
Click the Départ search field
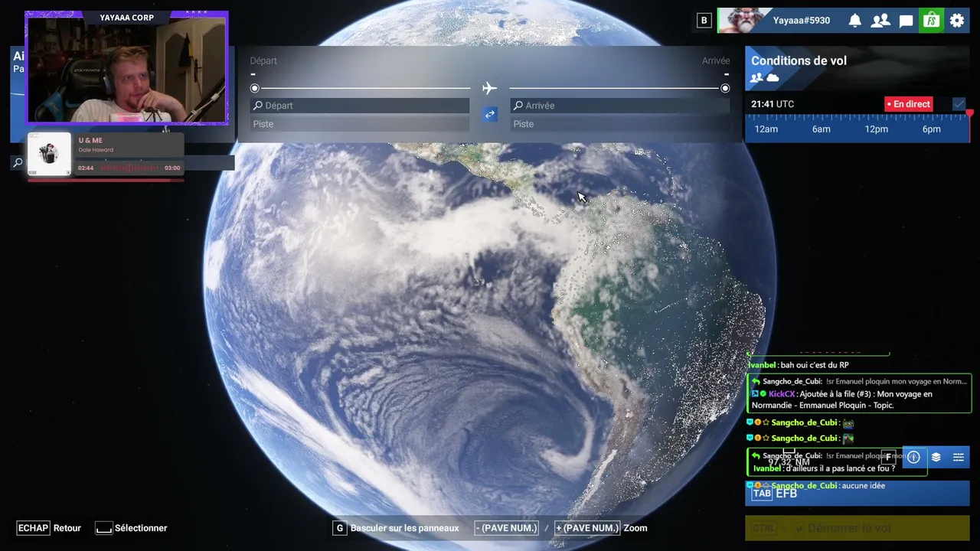coord(361,106)
